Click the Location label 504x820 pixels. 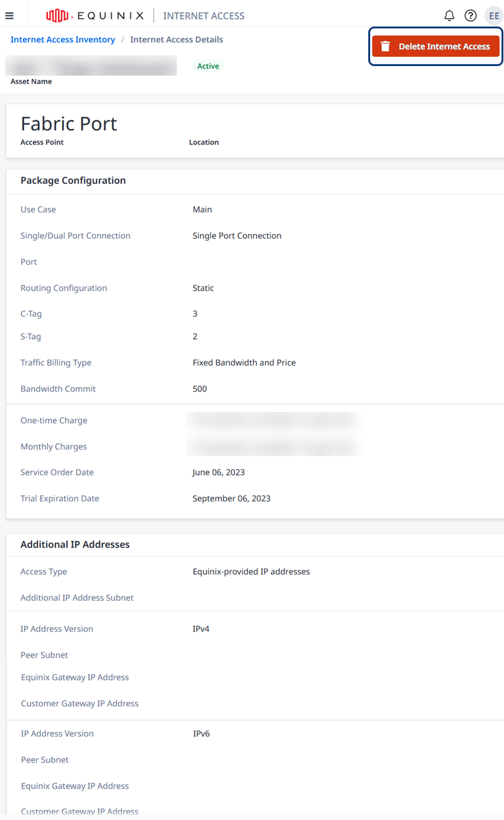tap(204, 142)
